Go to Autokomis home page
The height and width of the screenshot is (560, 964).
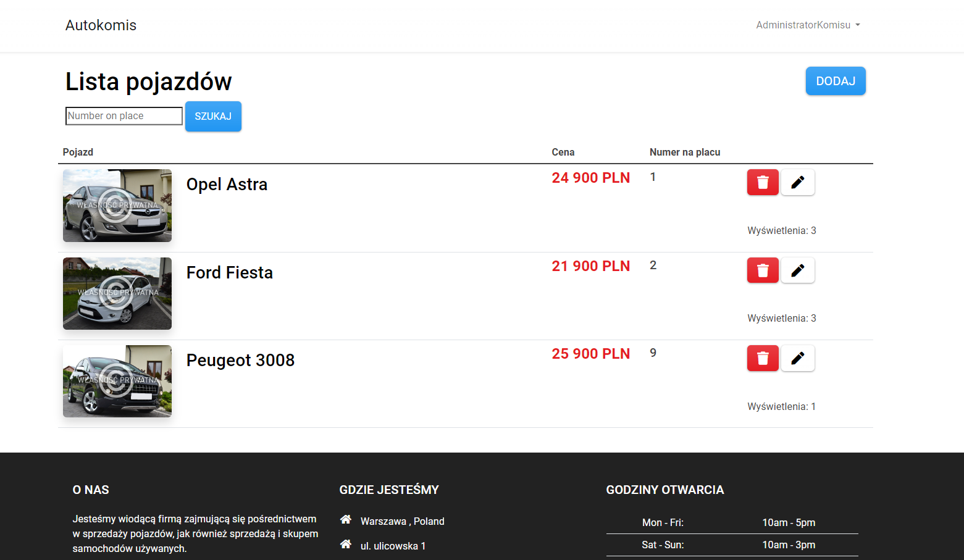click(x=101, y=25)
